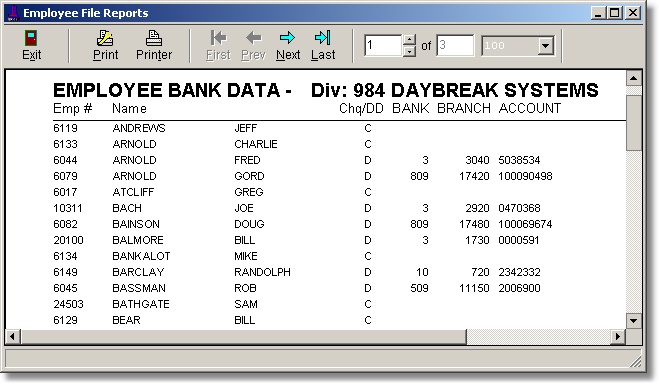This screenshot has width=659, height=385.
Task: Click the Name column header
Action: 129,108
